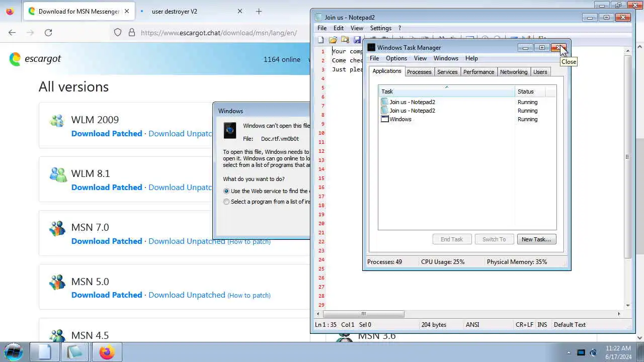Click WLM 2009 Download Patched link
The image size is (644, 362).
[x=107, y=133]
